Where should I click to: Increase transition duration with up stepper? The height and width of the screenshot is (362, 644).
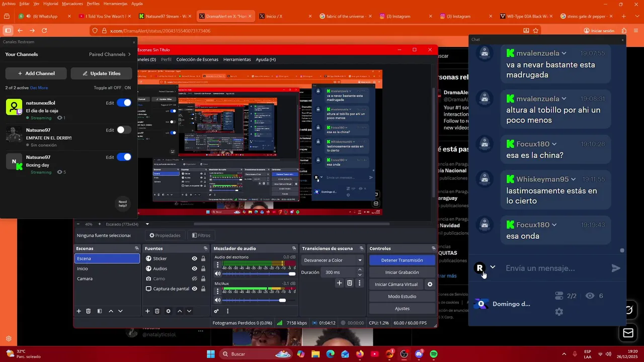point(360,269)
